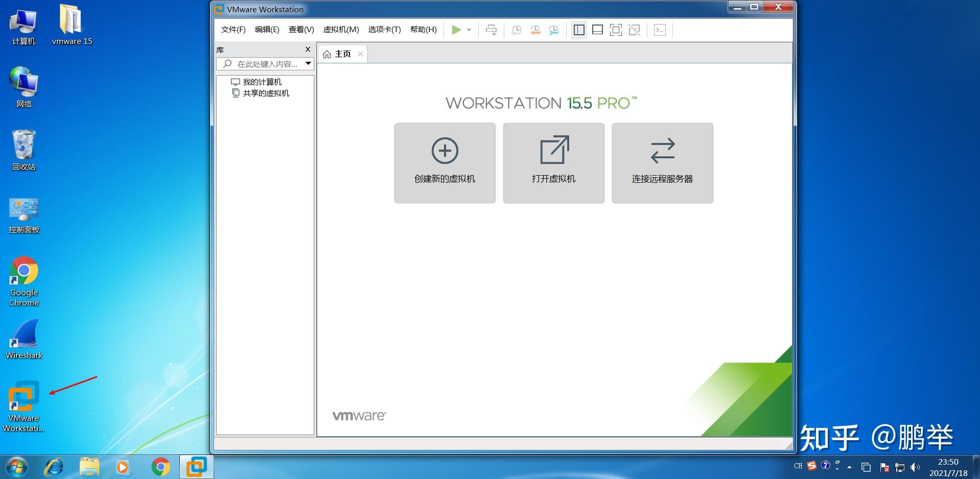Click the VMware Workstation taskbar button
The image size is (980, 479).
196,467
